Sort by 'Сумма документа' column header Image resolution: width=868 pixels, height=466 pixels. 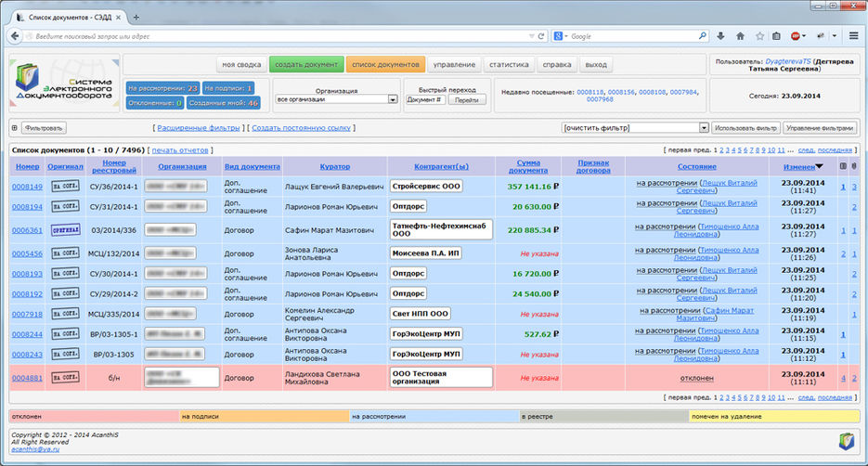pyautogui.click(x=528, y=166)
